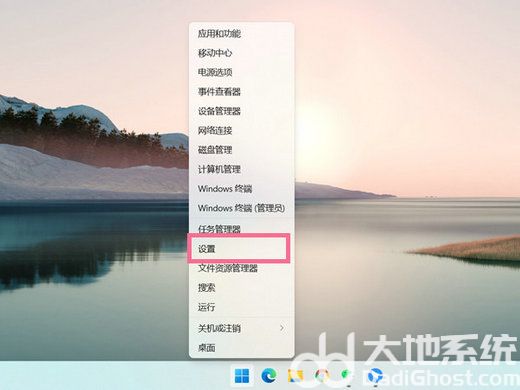Launch Windows 终端 (管理员)
Image resolution: width=520 pixels, height=390 pixels.
(x=241, y=208)
